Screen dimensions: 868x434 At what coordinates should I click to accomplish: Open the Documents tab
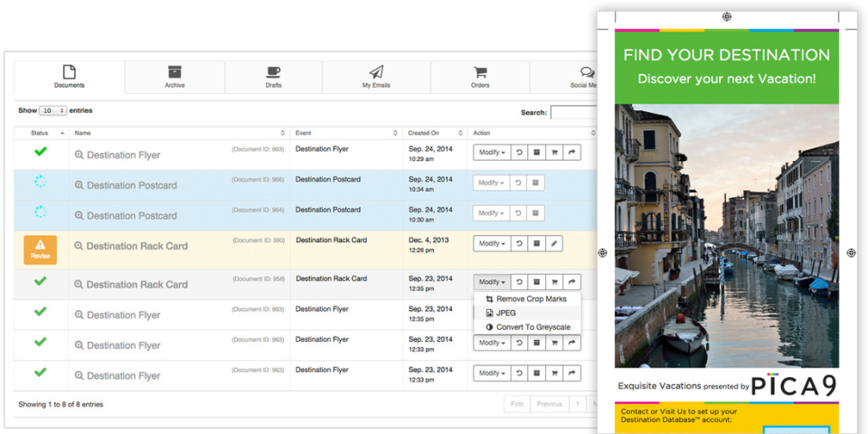(70, 77)
